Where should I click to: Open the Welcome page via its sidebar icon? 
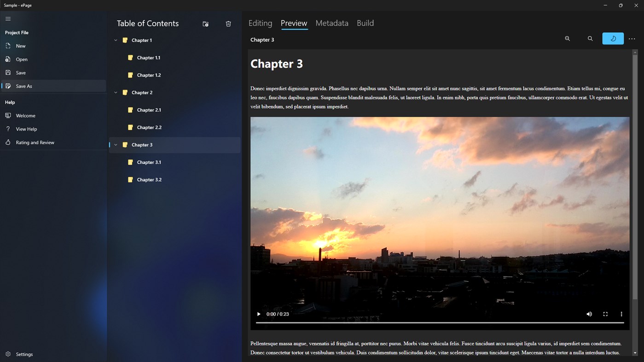point(8,115)
